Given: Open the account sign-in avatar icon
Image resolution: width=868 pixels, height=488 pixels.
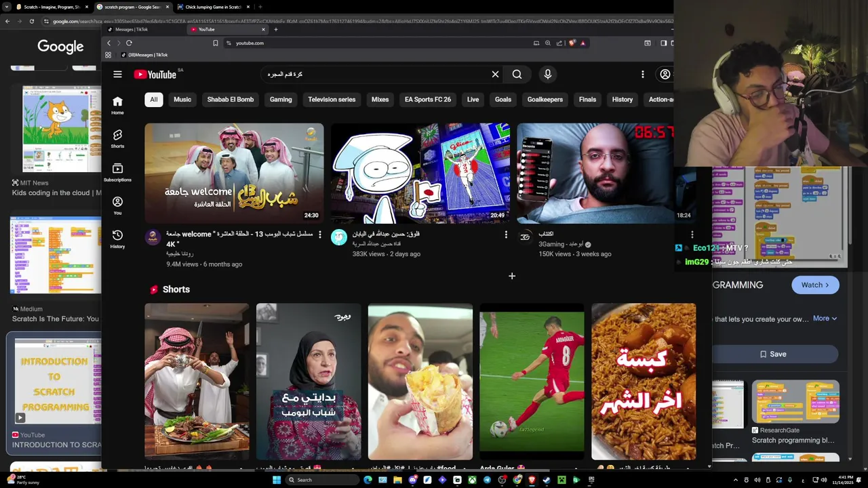Looking at the screenshot, I should pos(665,75).
